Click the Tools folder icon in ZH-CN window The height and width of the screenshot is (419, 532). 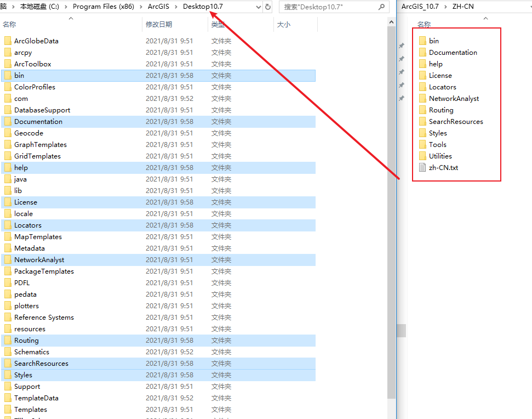(422, 145)
